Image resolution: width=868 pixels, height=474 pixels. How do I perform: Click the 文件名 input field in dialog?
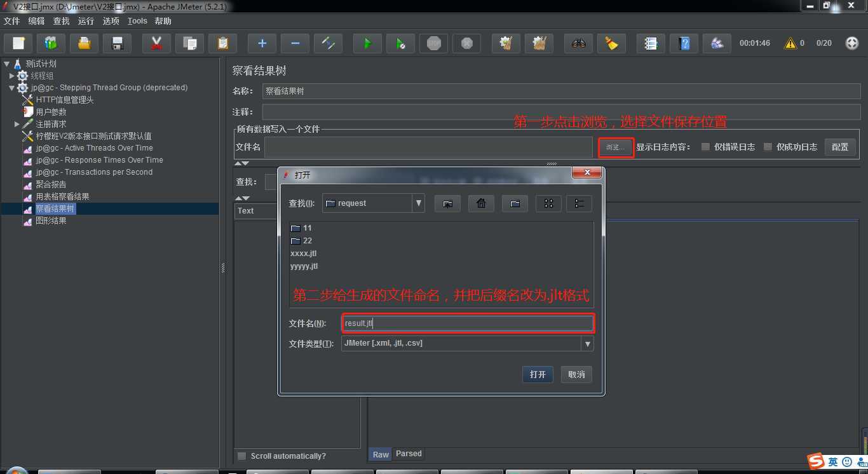point(468,323)
